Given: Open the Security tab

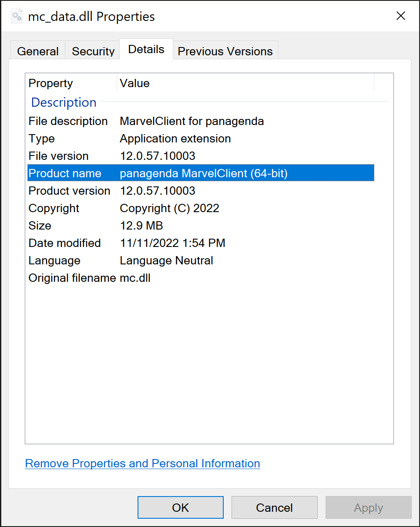Looking at the screenshot, I should 93,51.
